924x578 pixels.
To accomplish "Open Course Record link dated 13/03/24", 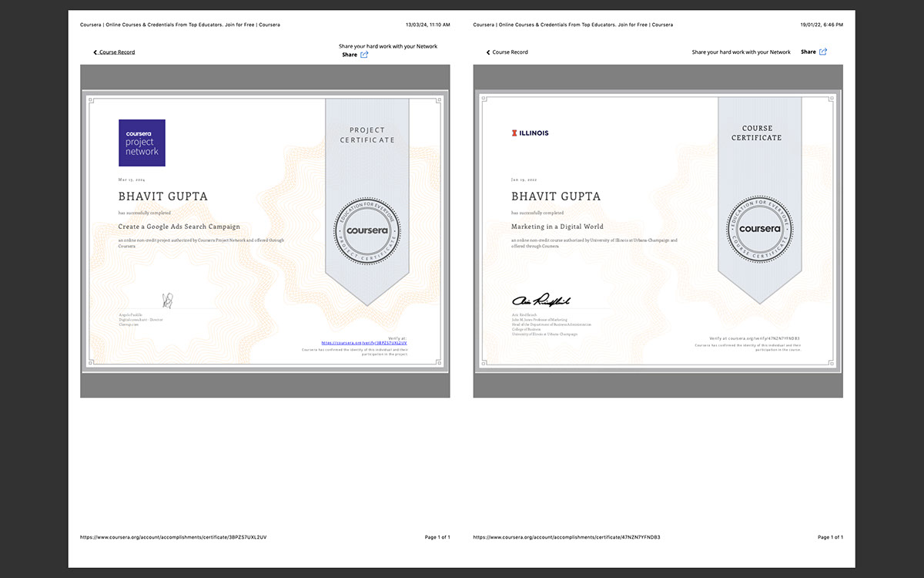I will (x=117, y=52).
